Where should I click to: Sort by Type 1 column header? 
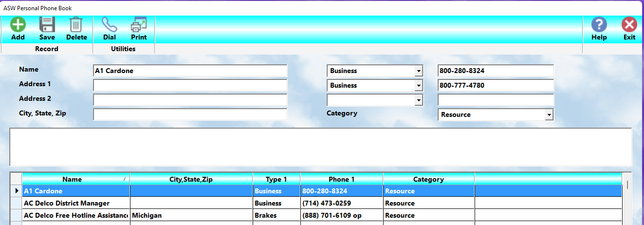coord(276,179)
